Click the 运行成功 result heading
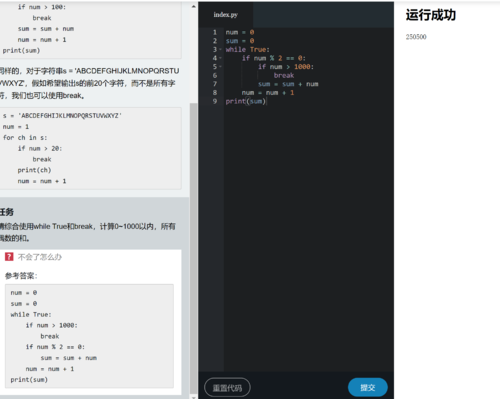 pos(431,15)
